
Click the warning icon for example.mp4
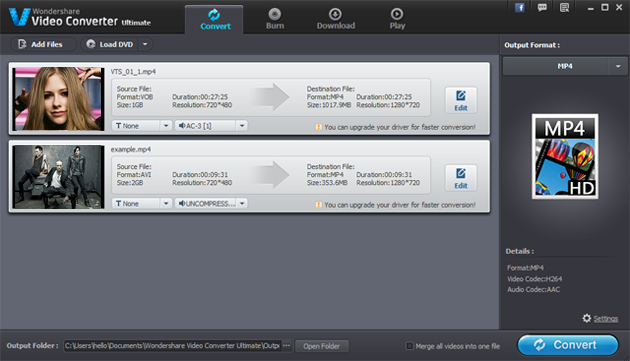pyautogui.click(x=319, y=205)
